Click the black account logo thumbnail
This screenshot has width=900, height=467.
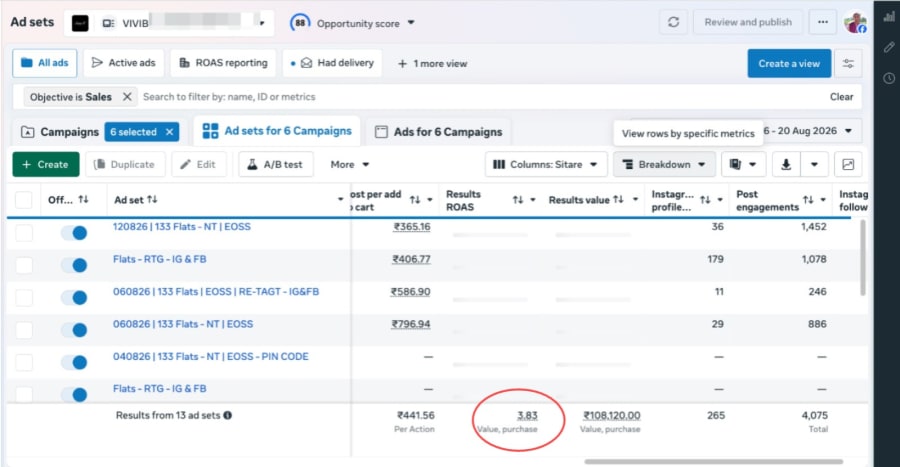80,23
